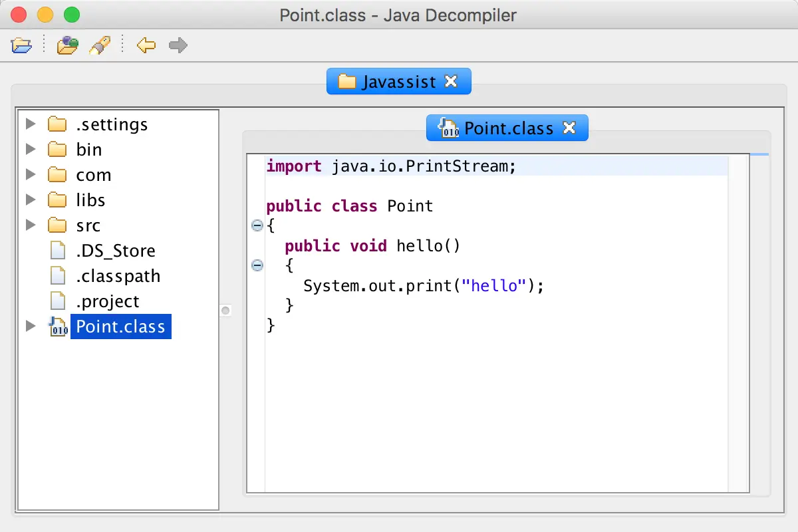Select com in the file tree
Image resolution: width=798 pixels, height=532 pixels.
click(93, 175)
